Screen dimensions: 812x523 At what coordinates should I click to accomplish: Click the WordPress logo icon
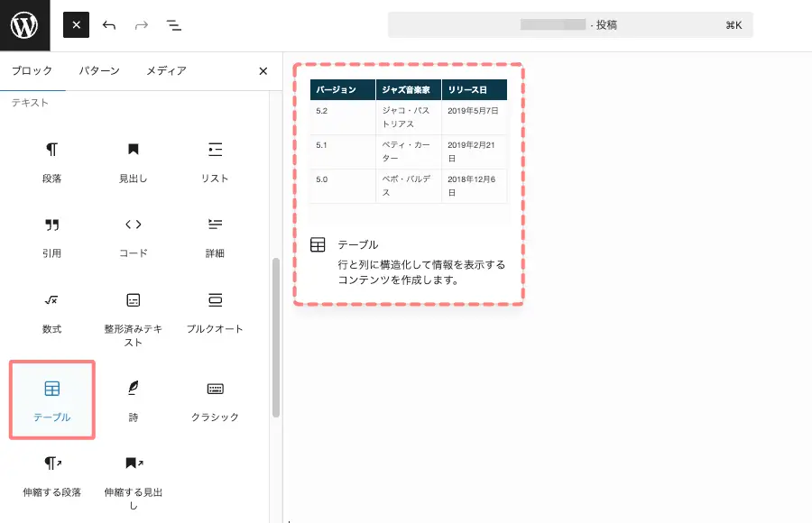point(24,24)
